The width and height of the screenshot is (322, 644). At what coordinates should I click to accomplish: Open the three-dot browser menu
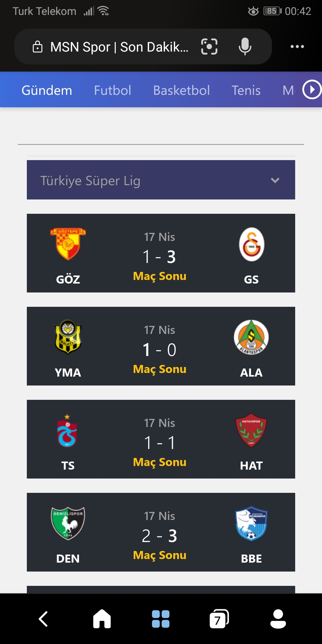297,47
